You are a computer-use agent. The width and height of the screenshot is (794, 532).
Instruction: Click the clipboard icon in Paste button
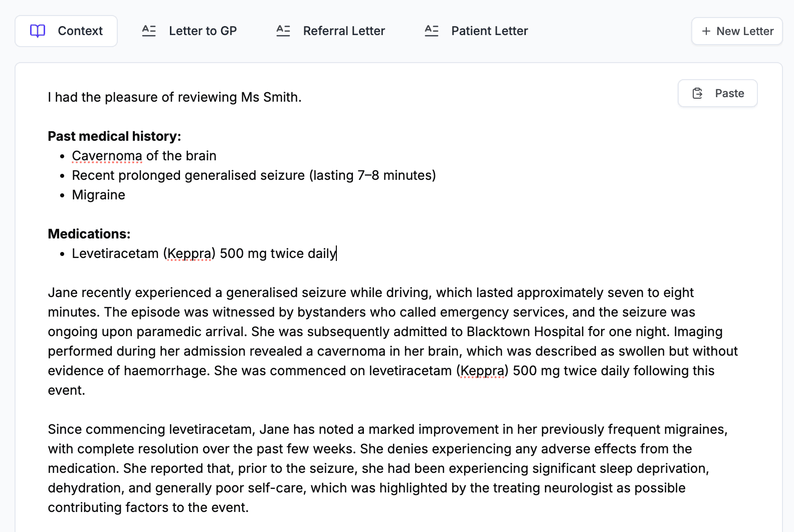pos(698,93)
